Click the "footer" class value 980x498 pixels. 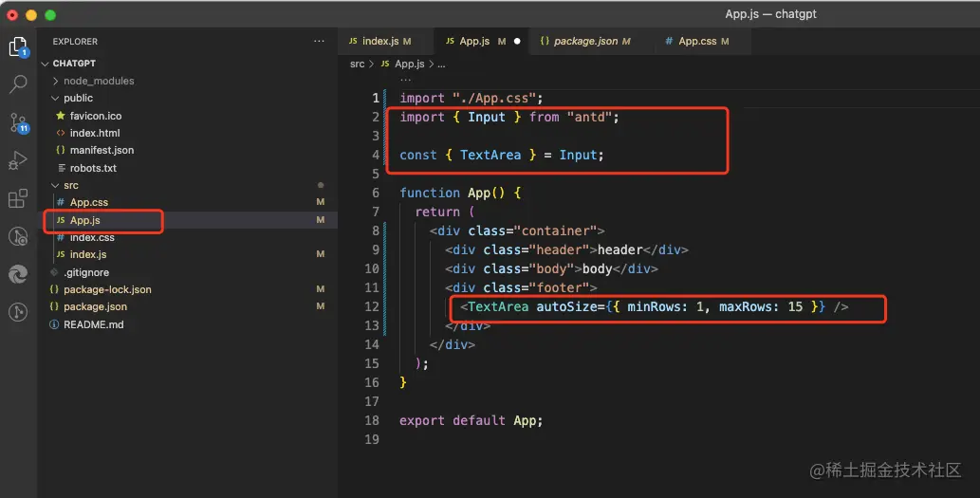(x=559, y=287)
